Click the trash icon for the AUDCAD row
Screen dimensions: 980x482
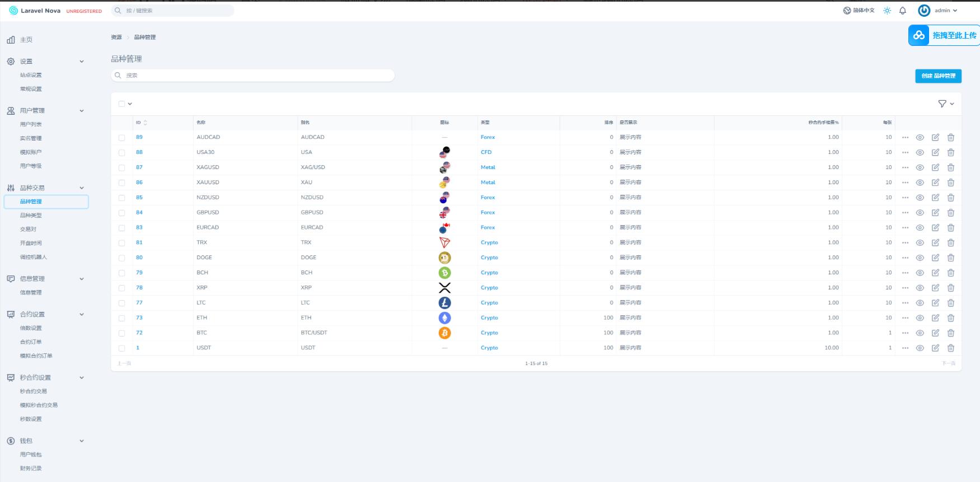[x=950, y=137]
